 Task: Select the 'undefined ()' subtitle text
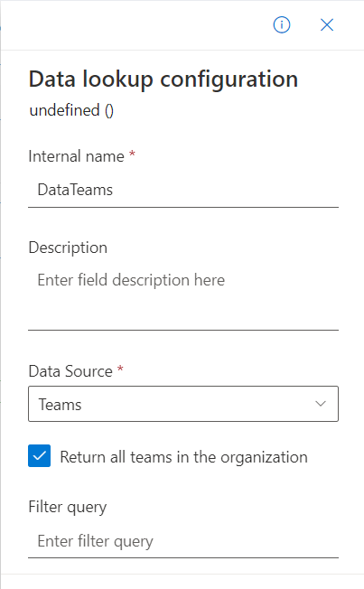pyautogui.click(x=71, y=110)
